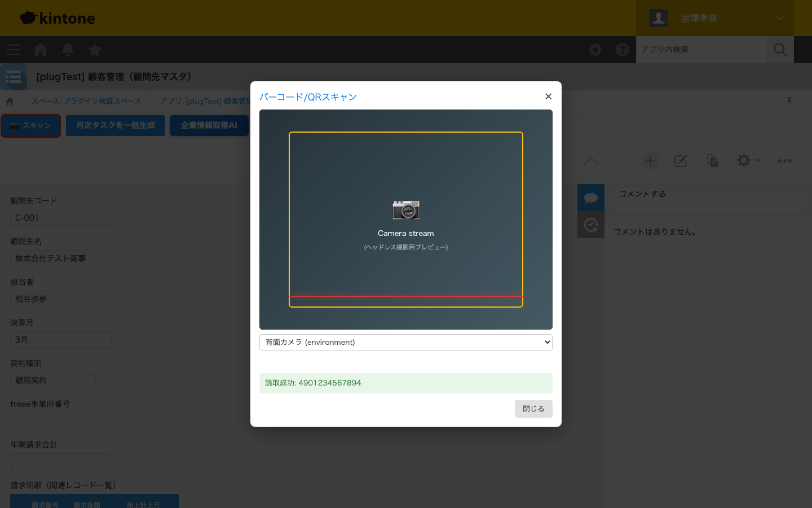Screen dimensions: 812x508
Task: Click the 閉じる button
Action: pyautogui.click(x=533, y=409)
